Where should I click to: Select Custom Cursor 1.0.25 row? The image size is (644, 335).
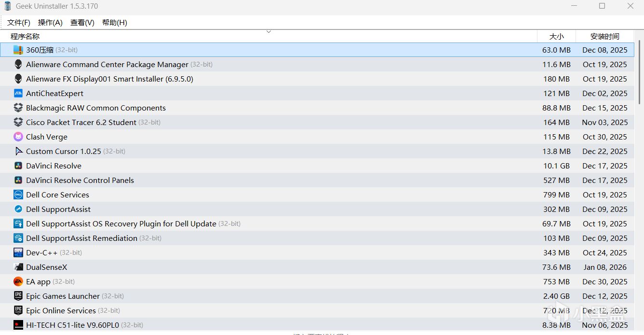pos(317,151)
